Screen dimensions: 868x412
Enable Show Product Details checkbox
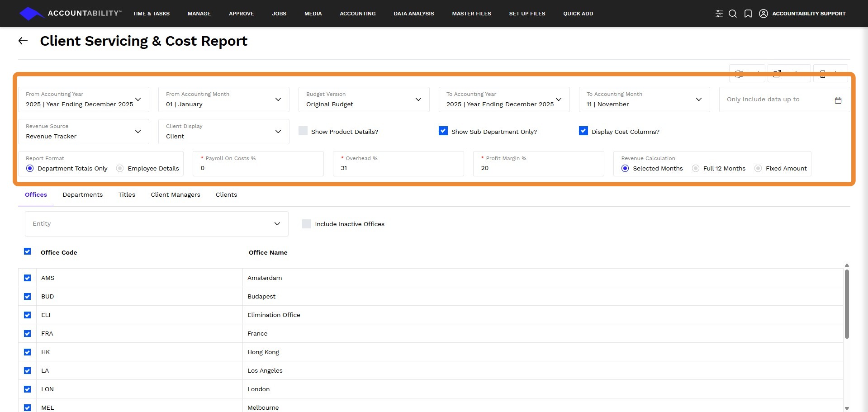303,131
